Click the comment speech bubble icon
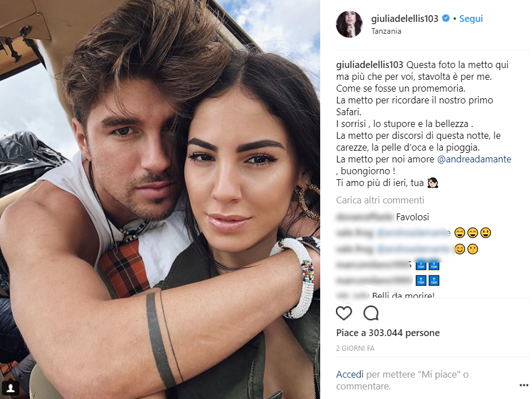 point(371,313)
